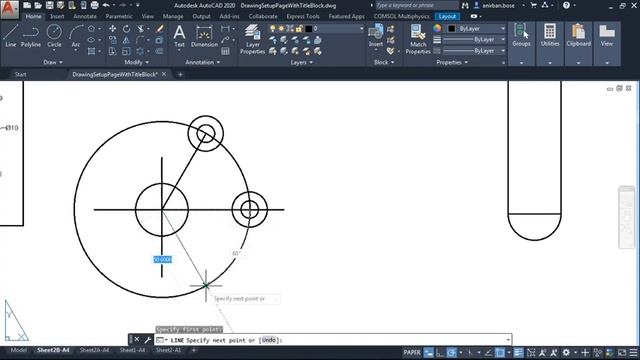This screenshot has height=360, width=640.
Task: Expand the Modify panel
Action: 137,62
